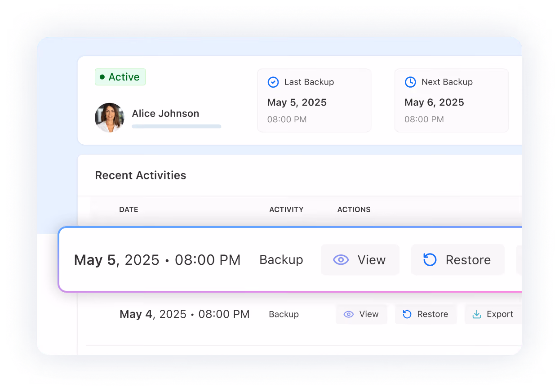Click the Next Backup label
Screen dimensions: 559x392
click(x=447, y=82)
